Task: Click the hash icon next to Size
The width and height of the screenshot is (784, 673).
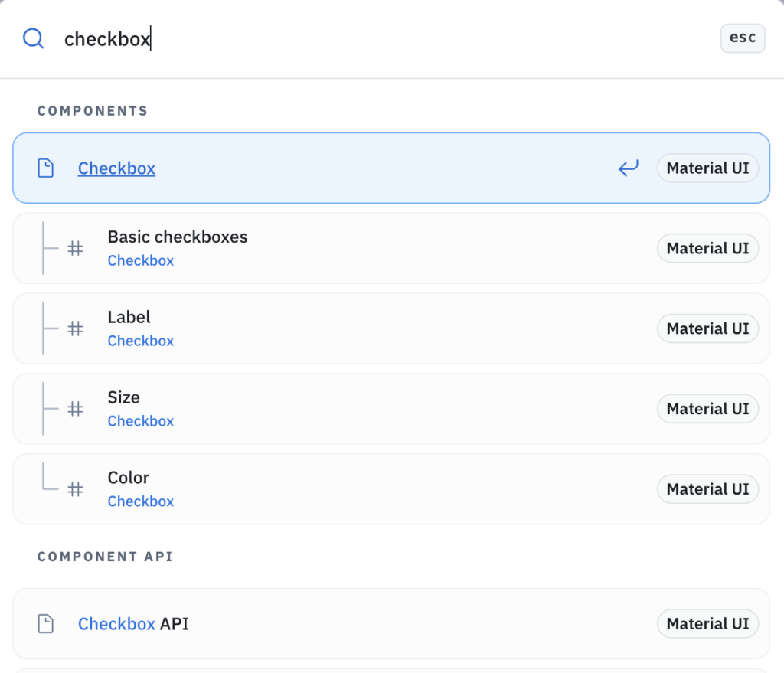Action: point(75,409)
